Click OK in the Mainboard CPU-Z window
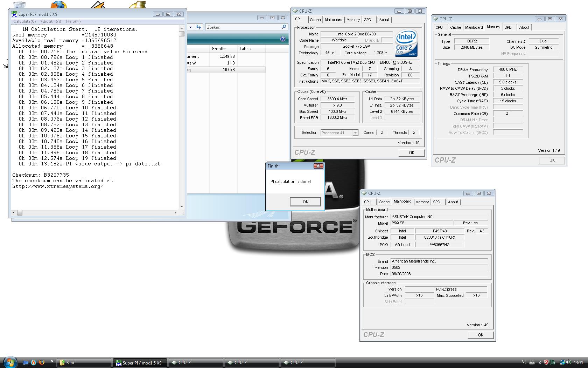 point(481,335)
